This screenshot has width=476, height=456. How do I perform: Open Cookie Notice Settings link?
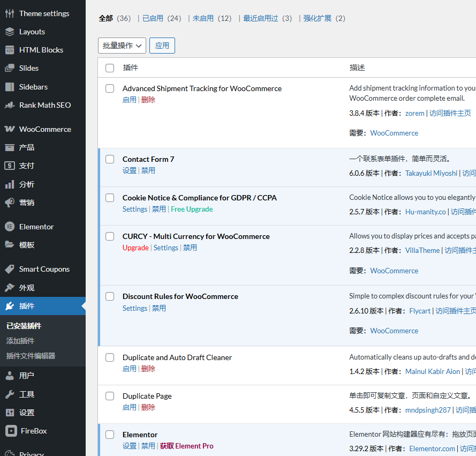pyautogui.click(x=135, y=209)
